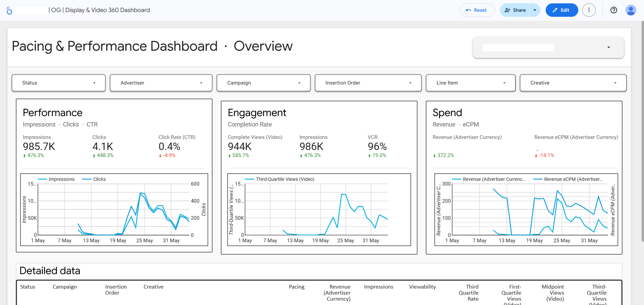
Task: Open the Advertiser filter dropdown
Action: [x=161, y=83]
